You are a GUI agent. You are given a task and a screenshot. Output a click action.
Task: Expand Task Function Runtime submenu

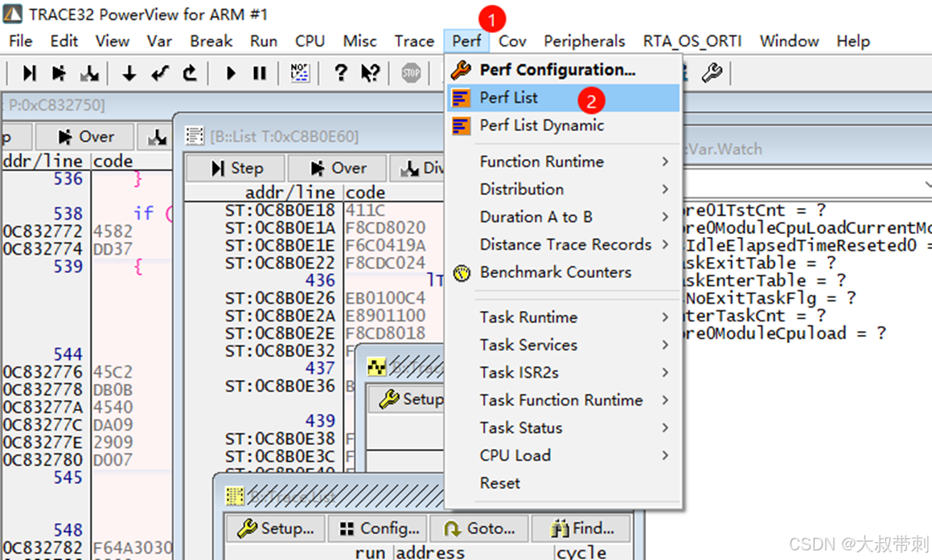(x=563, y=400)
